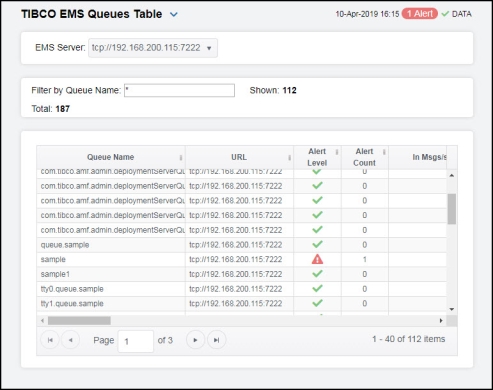This screenshot has height=390, width=493.
Task: Go to the first page of results
Action: point(50,340)
